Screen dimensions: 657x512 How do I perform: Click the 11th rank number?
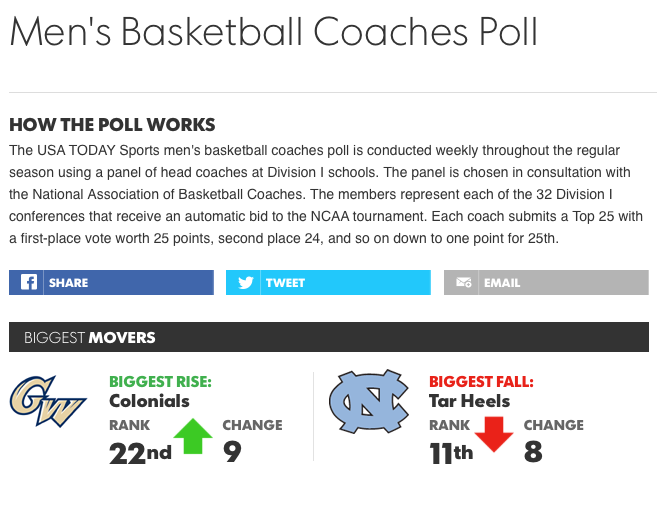(x=450, y=452)
